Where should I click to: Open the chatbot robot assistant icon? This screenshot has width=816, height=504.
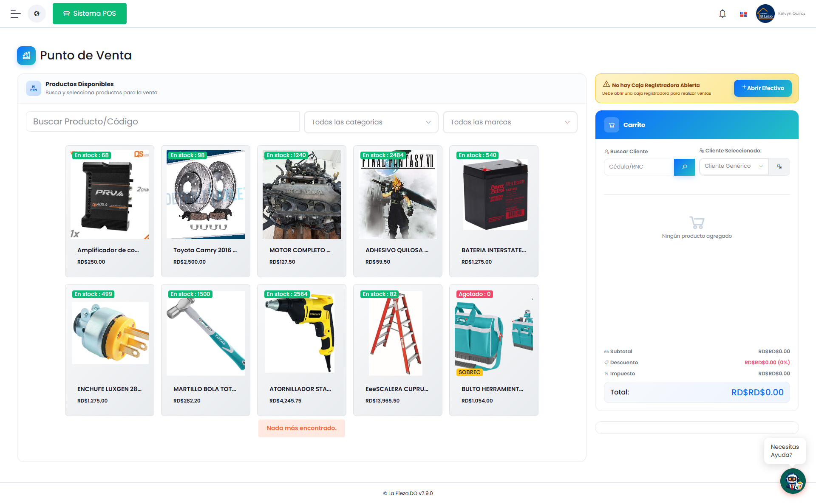(x=793, y=481)
